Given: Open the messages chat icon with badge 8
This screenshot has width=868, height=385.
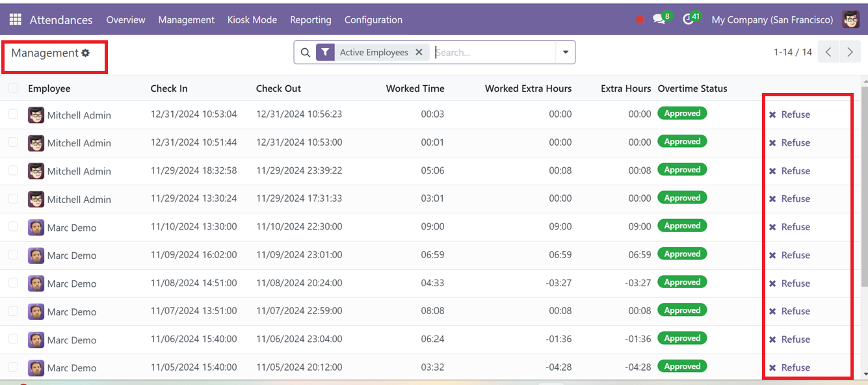Looking at the screenshot, I should (661, 19).
